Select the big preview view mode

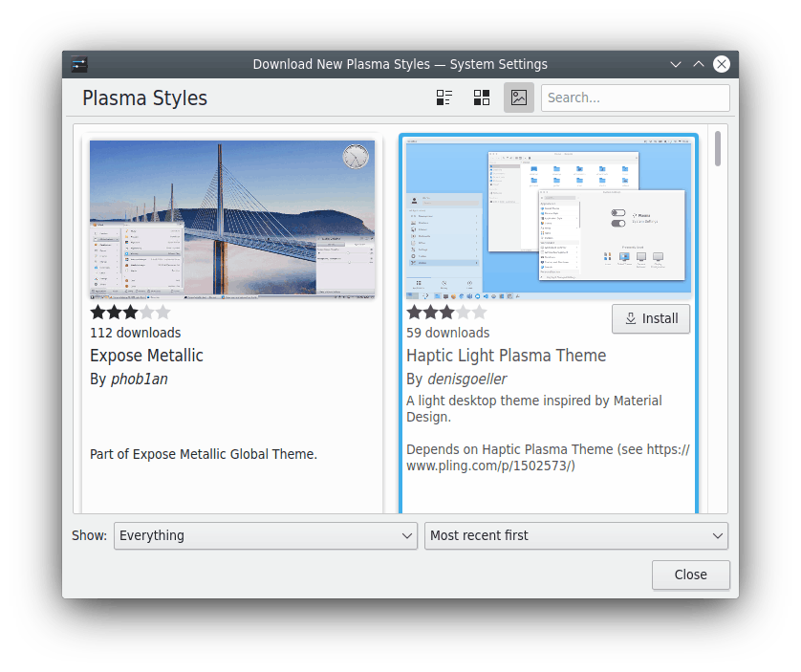(519, 98)
